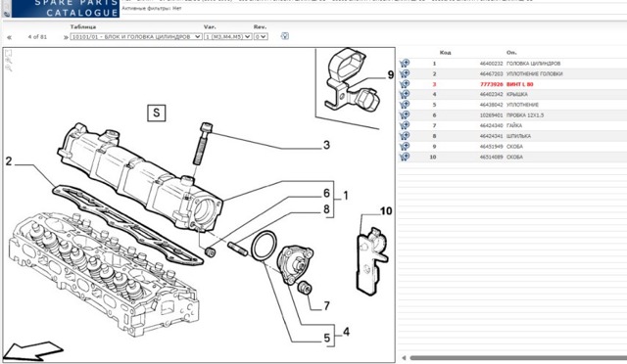Viewport: 627px width, 364px height.
Task: Add row 2 УПЛОТНЕНИЕ ГОЛОВКИ to cart
Action: [405, 73]
